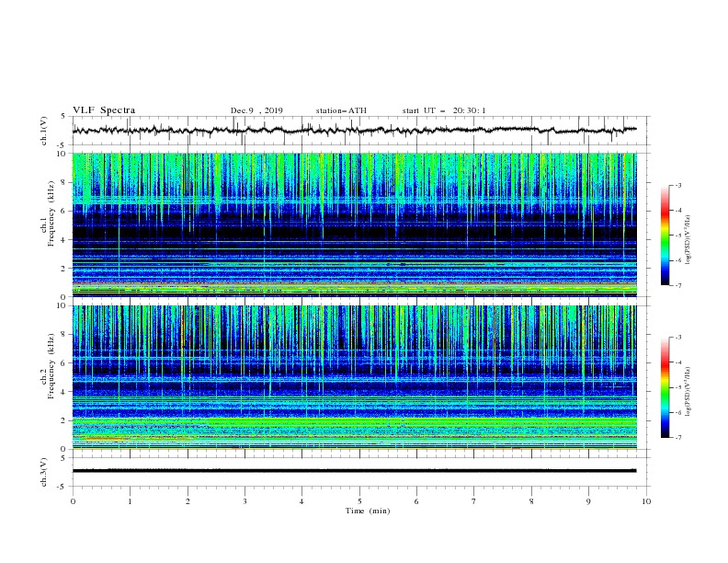
Task: Click the '10' tick on the time axis
Action: pos(646,501)
